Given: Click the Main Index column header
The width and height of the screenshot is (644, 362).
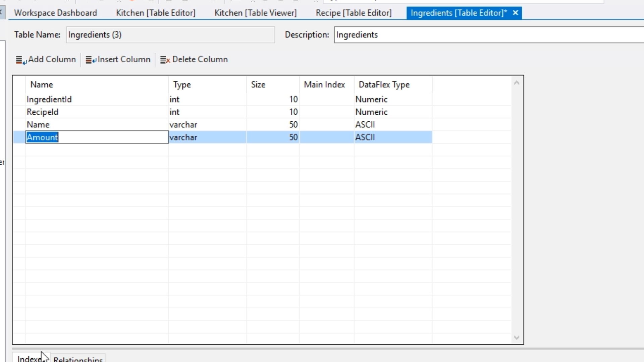Looking at the screenshot, I should [x=324, y=85].
